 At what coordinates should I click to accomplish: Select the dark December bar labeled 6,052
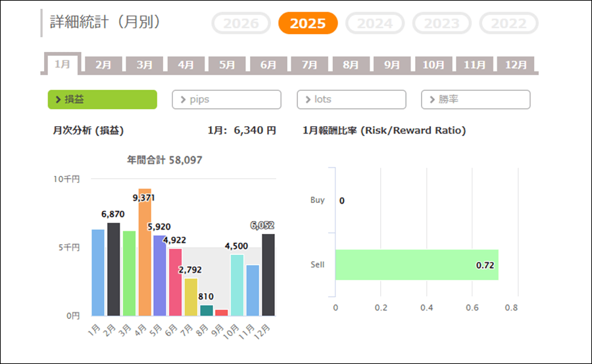(x=268, y=275)
